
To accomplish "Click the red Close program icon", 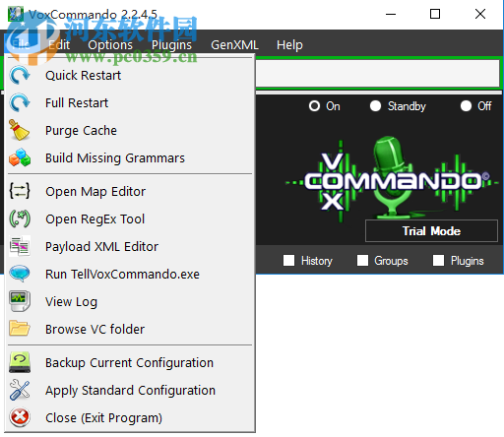I will point(20,417).
